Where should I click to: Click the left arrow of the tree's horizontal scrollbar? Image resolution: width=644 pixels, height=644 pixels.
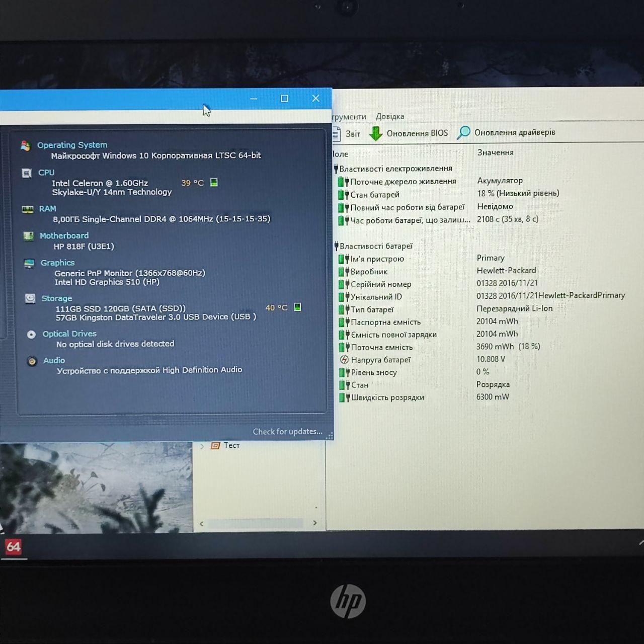coord(201,524)
